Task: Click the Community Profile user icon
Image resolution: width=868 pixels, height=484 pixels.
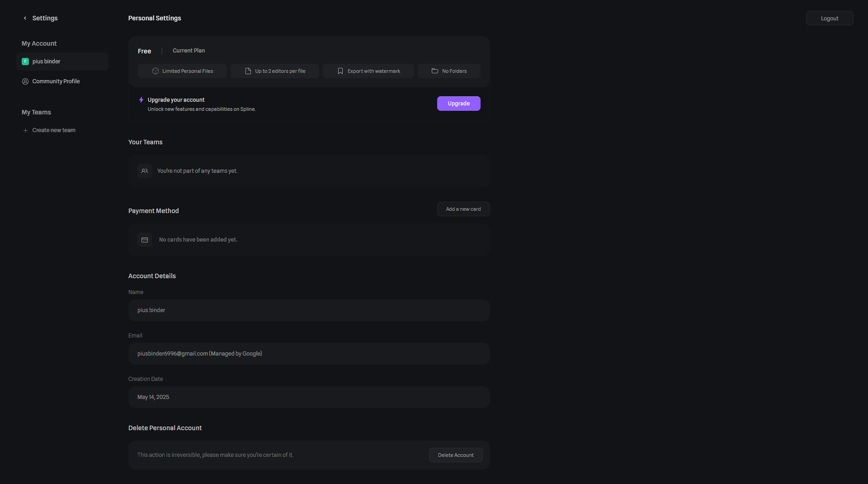Action: (x=25, y=81)
